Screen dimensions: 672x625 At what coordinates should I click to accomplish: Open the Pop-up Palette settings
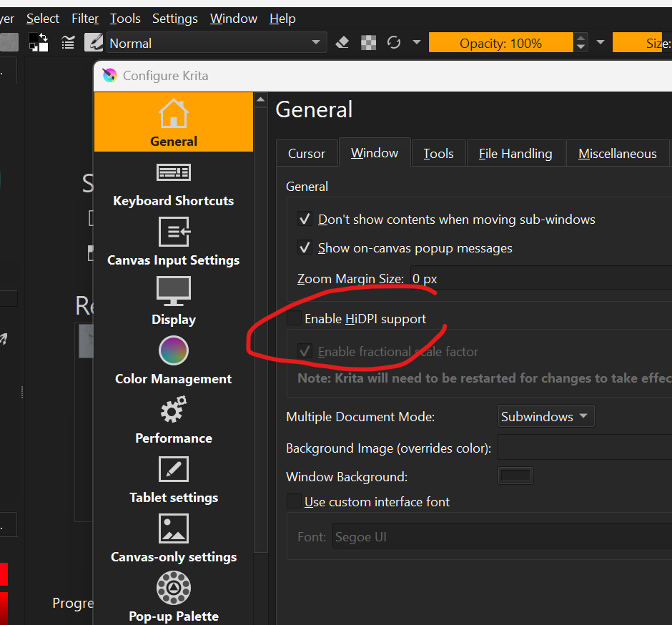(173, 598)
